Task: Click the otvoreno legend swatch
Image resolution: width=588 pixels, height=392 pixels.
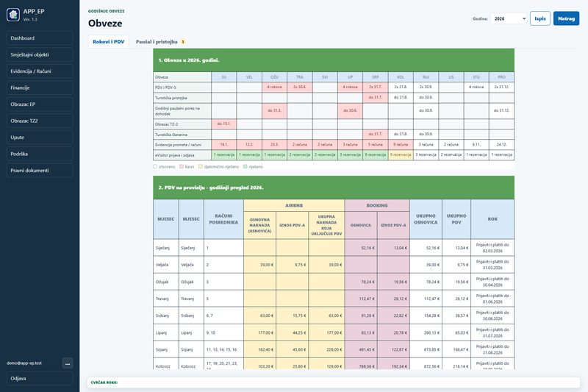Action: [155, 166]
